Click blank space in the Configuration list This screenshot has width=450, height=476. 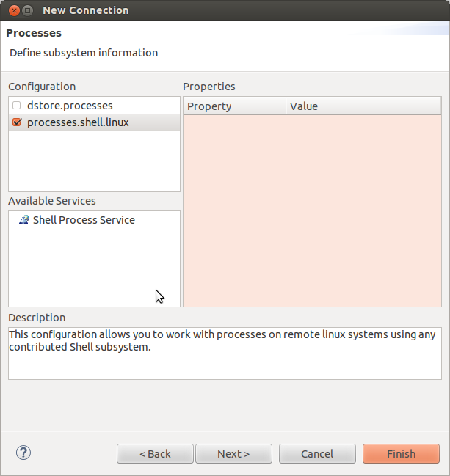pyautogui.click(x=94, y=161)
